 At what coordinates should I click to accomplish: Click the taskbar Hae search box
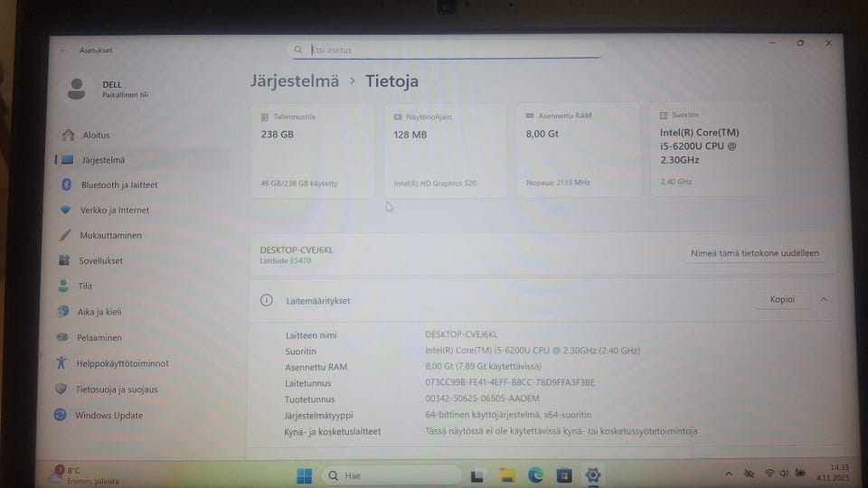392,475
